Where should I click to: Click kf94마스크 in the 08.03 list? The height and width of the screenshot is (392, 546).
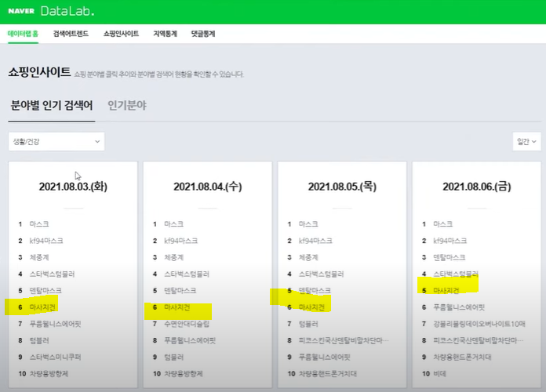[x=46, y=241]
